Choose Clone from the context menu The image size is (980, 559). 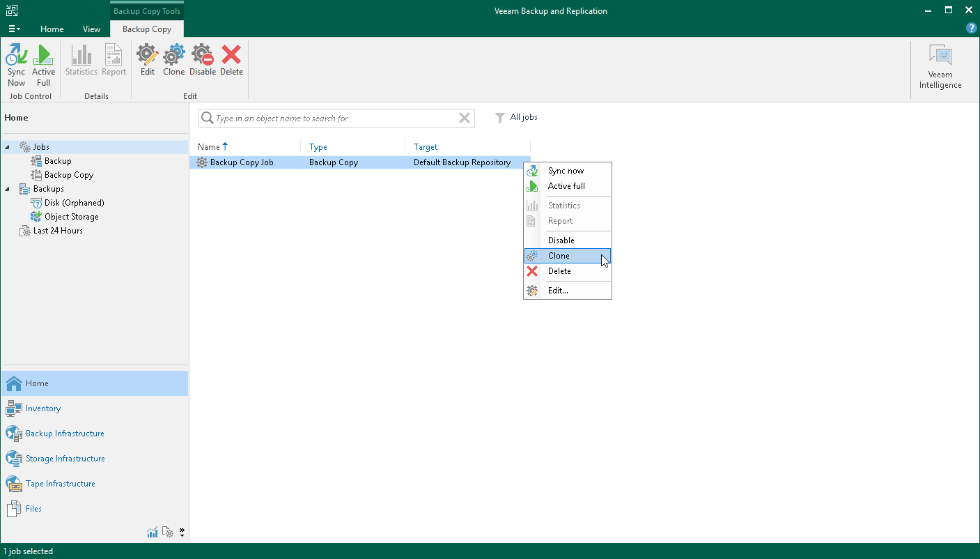(558, 256)
